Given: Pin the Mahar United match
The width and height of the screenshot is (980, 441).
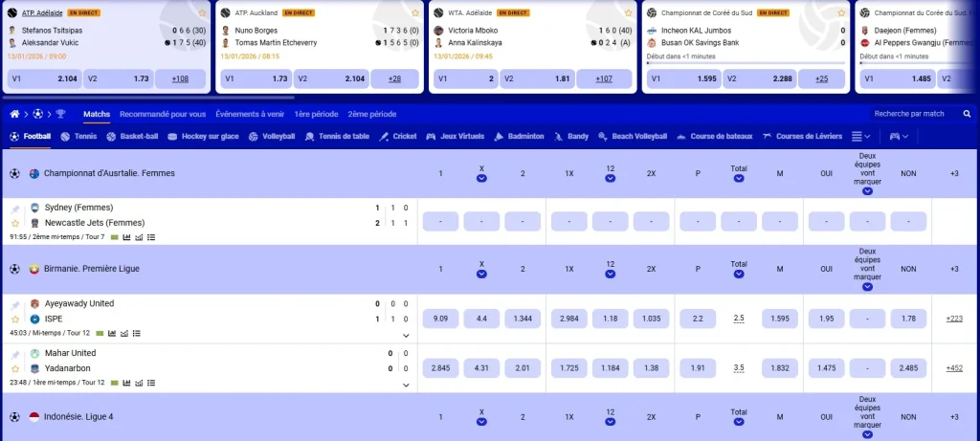Looking at the screenshot, I should pos(15,355).
